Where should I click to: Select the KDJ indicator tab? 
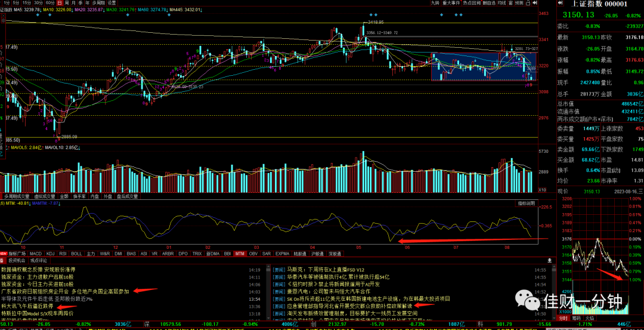[x=50, y=254]
